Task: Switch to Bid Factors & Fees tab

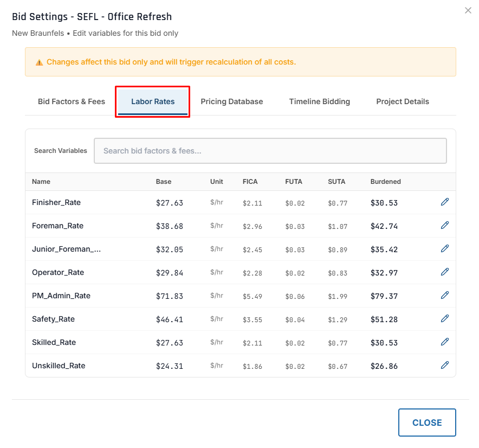Action: [72, 101]
